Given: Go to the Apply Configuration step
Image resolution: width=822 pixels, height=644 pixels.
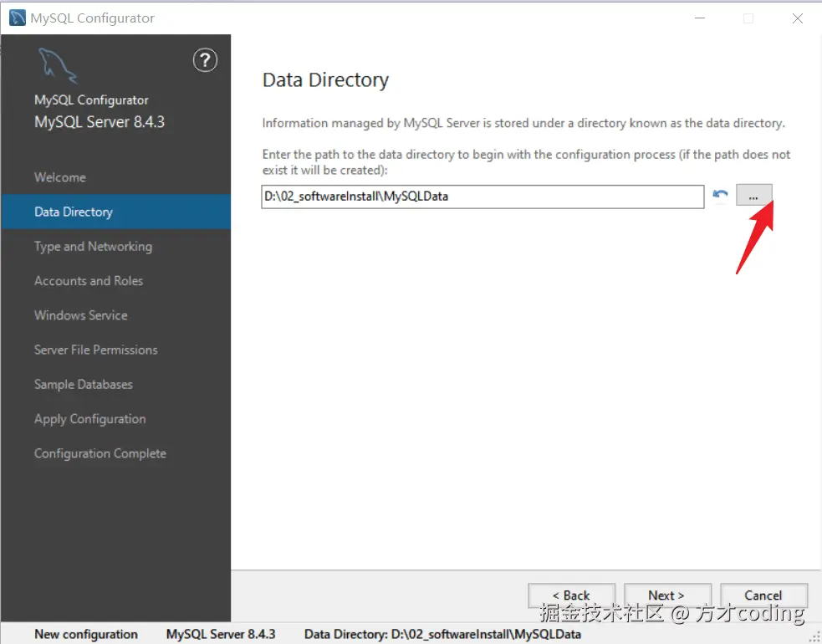Looking at the screenshot, I should point(90,419).
